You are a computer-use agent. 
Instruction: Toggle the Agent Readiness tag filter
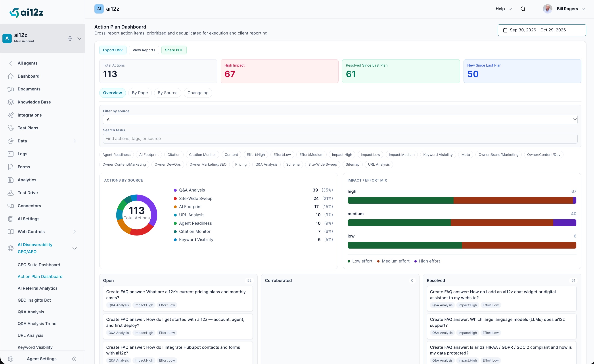pyautogui.click(x=116, y=155)
